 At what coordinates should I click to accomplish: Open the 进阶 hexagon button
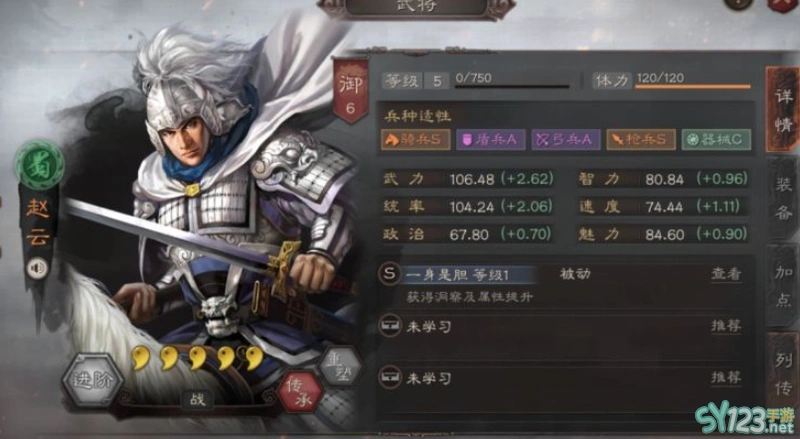93,380
